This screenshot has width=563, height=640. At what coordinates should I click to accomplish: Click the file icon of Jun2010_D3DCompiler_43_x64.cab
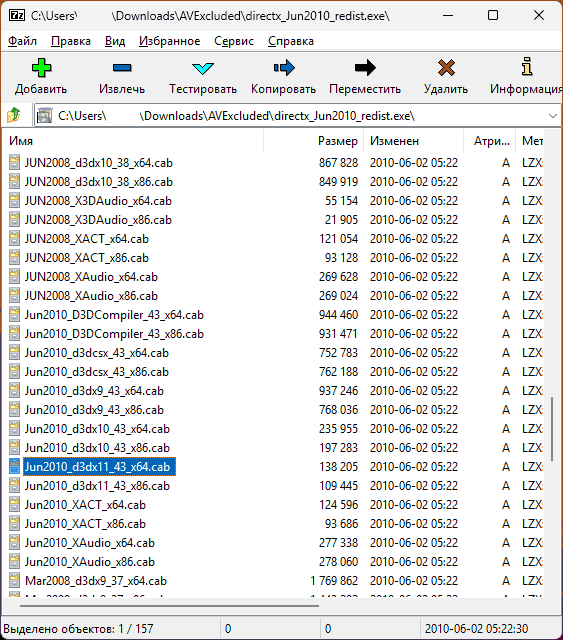point(14,315)
